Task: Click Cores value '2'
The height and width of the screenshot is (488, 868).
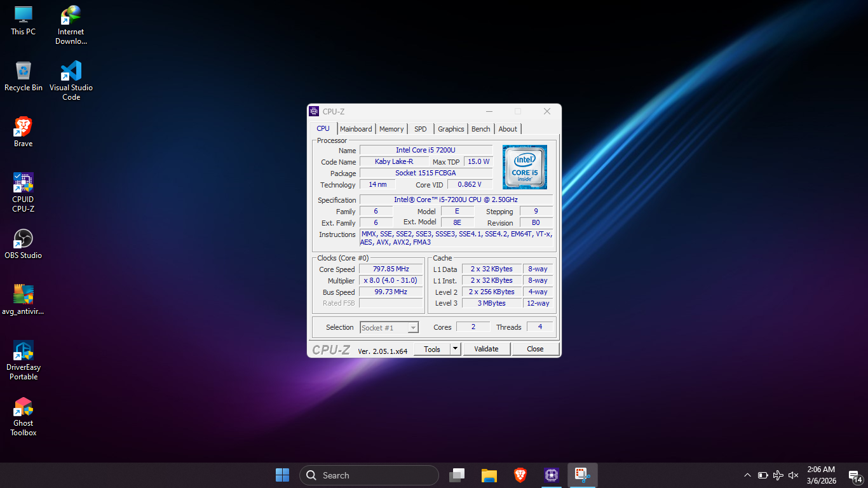Action: click(x=473, y=327)
